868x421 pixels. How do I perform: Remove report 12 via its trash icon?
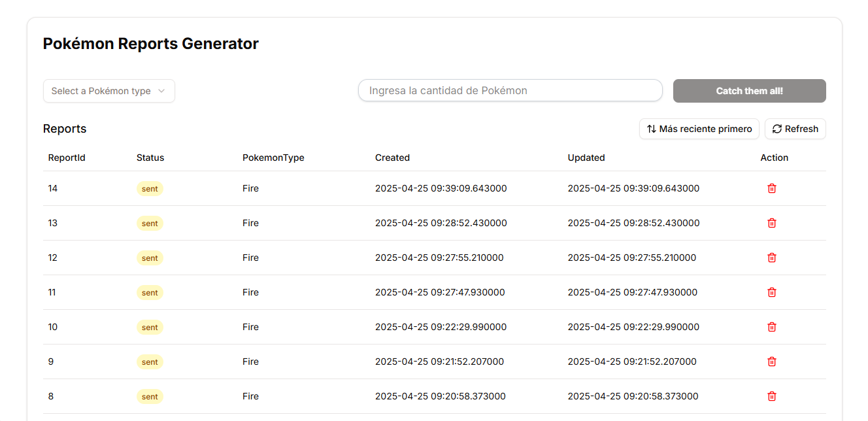[x=771, y=258]
